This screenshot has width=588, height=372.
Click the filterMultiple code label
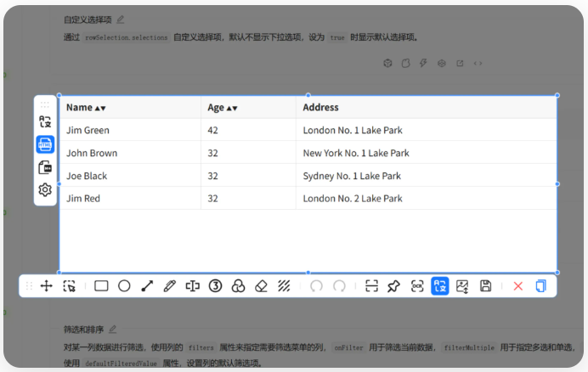click(x=469, y=347)
